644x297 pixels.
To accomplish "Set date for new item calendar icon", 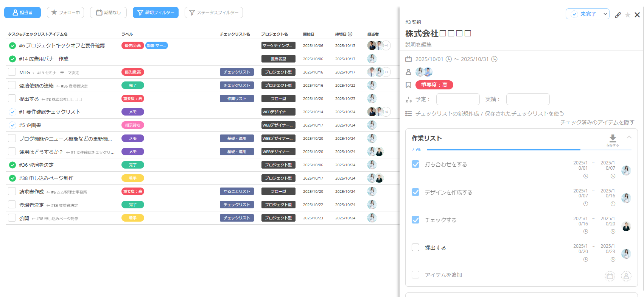I will click(x=610, y=276).
